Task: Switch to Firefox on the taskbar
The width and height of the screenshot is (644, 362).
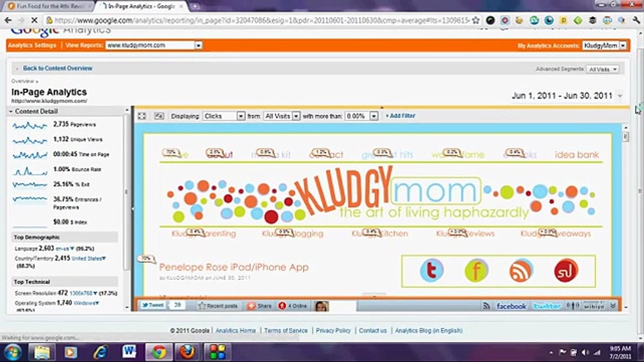Action: (x=188, y=352)
